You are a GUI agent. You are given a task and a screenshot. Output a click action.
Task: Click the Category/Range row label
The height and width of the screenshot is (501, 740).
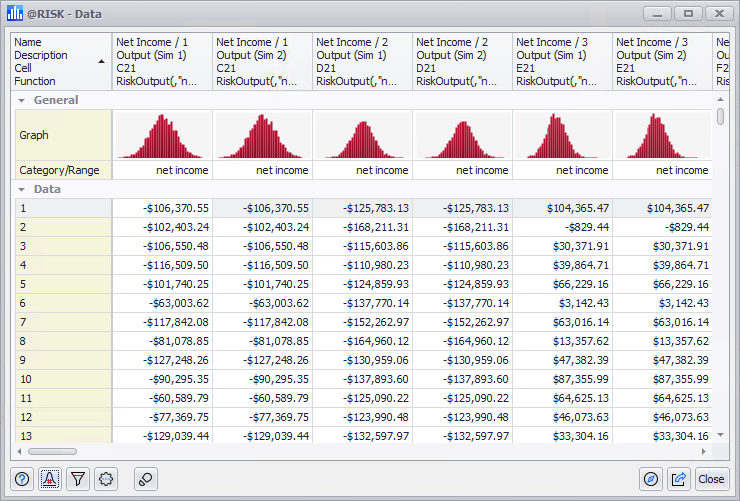[x=62, y=170]
